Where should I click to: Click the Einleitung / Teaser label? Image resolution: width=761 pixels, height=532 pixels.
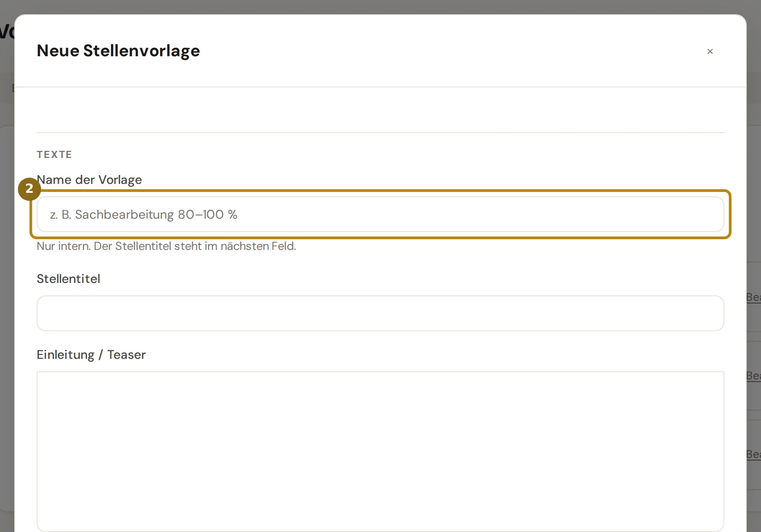pos(91,355)
